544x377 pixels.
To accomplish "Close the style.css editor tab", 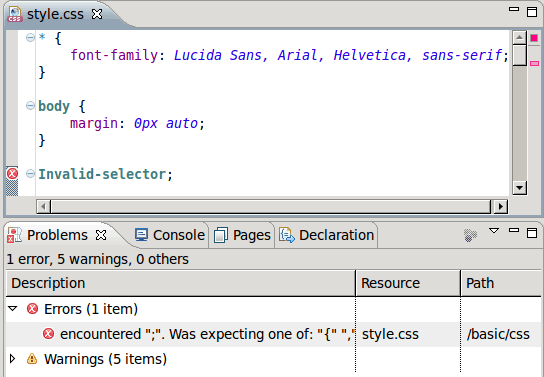I will [x=97, y=14].
